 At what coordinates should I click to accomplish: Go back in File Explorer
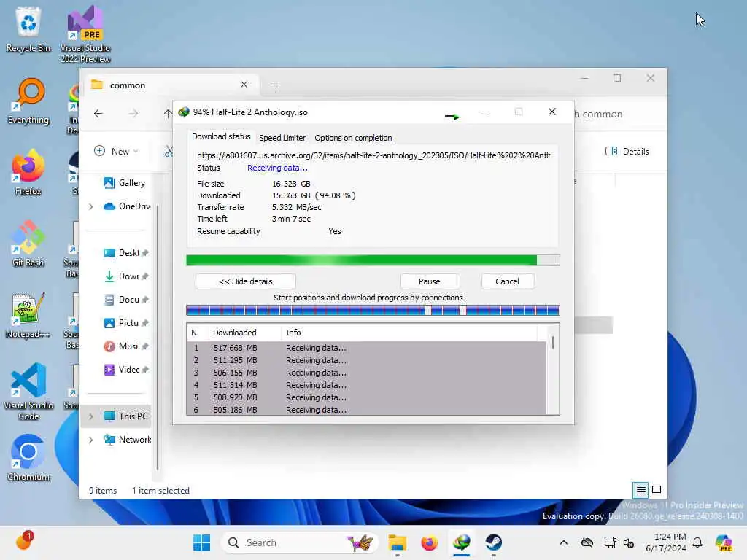(x=98, y=113)
